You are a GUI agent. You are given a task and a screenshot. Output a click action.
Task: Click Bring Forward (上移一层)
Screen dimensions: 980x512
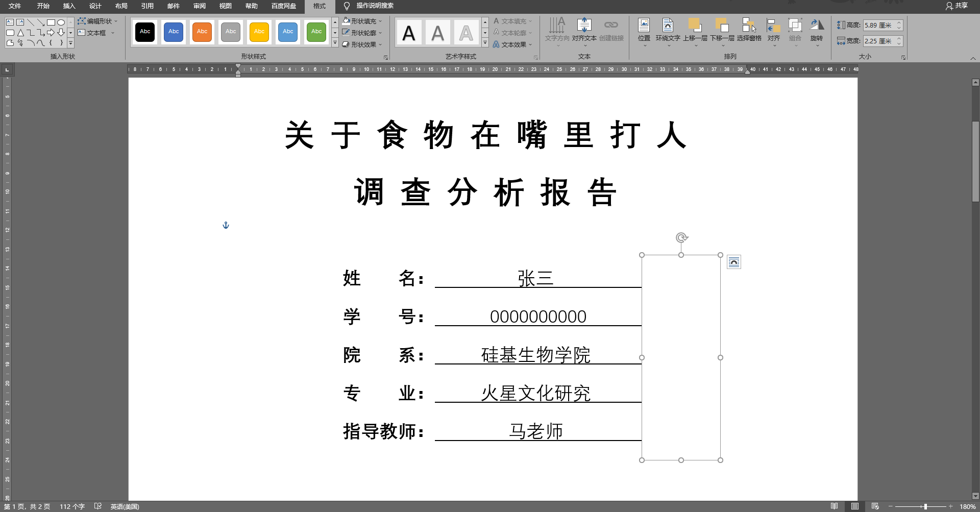click(x=695, y=33)
